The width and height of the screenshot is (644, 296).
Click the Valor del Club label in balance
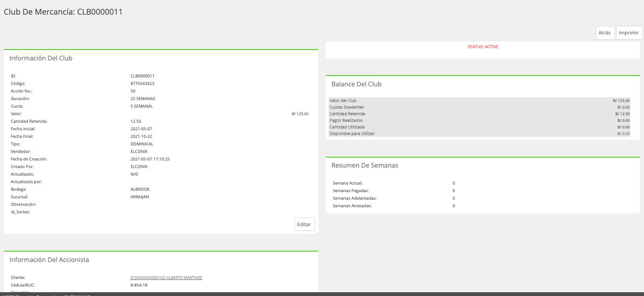click(343, 101)
